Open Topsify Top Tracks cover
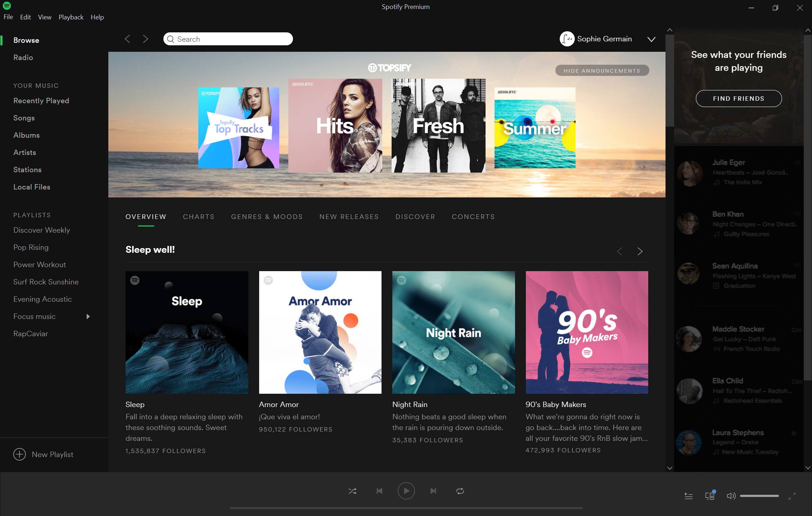This screenshot has width=812, height=516. (x=239, y=128)
